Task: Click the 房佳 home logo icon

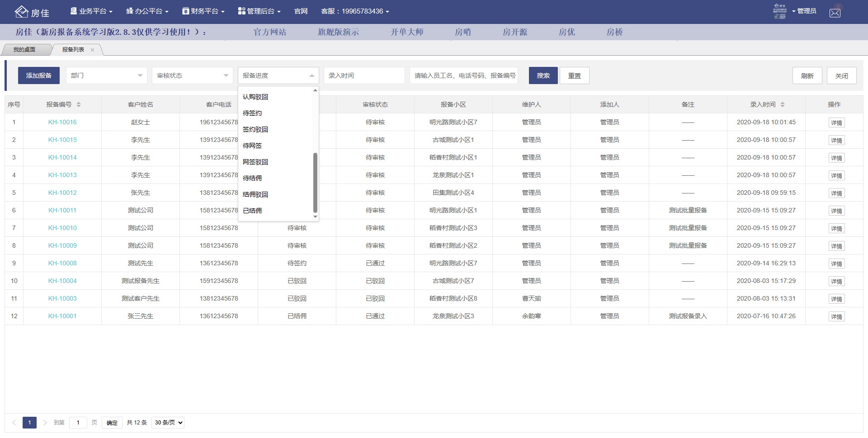Action: point(21,12)
